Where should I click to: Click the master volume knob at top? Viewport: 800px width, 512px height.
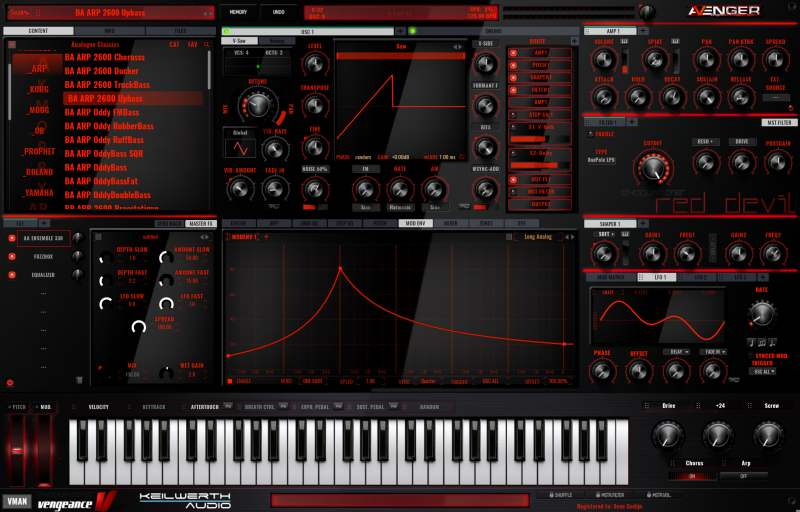tap(647, 12)
